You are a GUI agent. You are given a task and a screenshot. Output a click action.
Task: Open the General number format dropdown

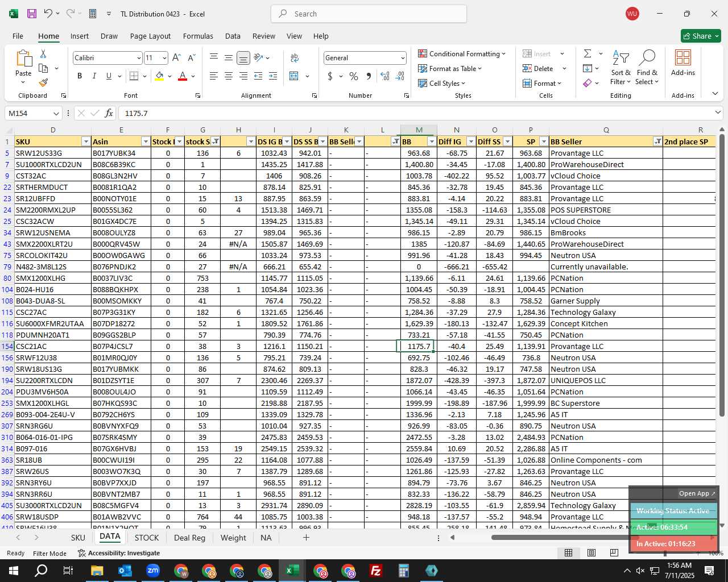403,58
